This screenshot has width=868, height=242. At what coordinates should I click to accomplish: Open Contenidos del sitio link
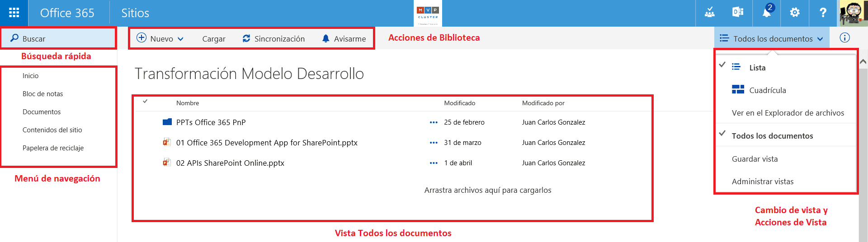click(x=52, y=130)
